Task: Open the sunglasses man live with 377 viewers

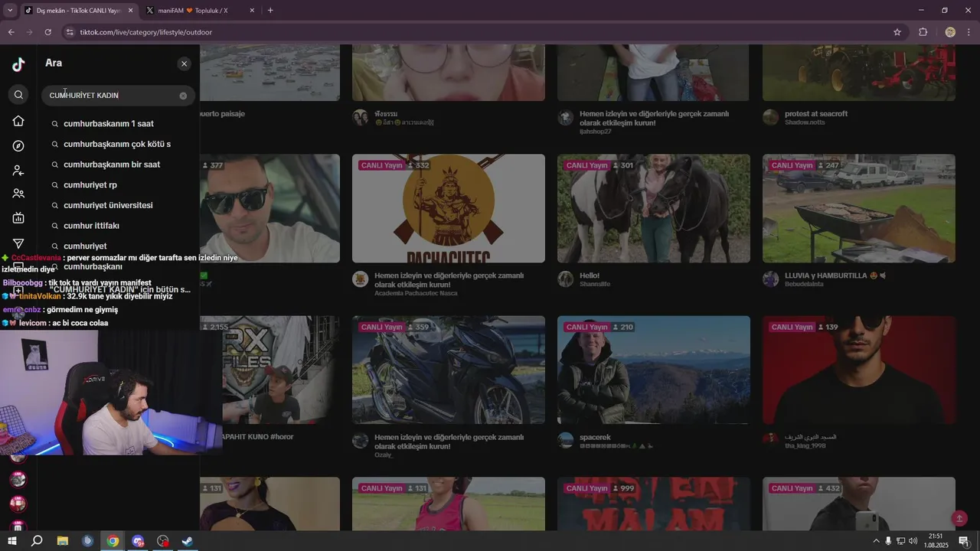Action: pyautogui.click(x=269, y=208)
